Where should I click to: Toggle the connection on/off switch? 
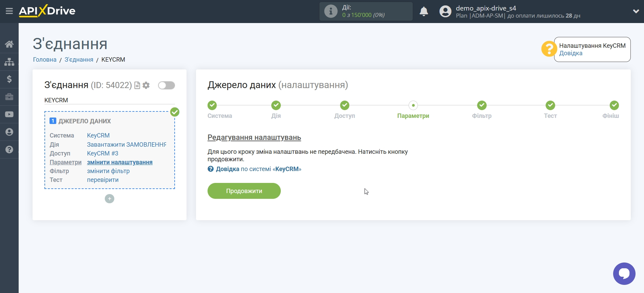point(167,85)
